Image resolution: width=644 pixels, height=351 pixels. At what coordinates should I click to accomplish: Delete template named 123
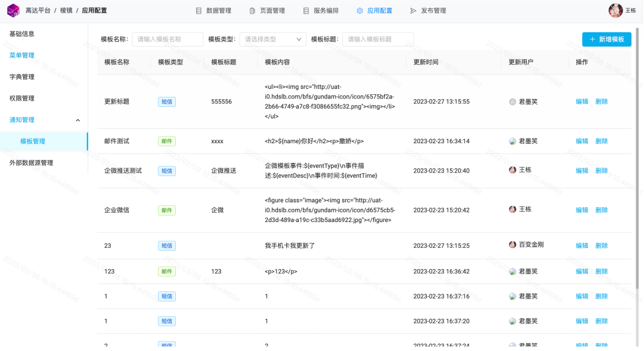click(601, 271)
